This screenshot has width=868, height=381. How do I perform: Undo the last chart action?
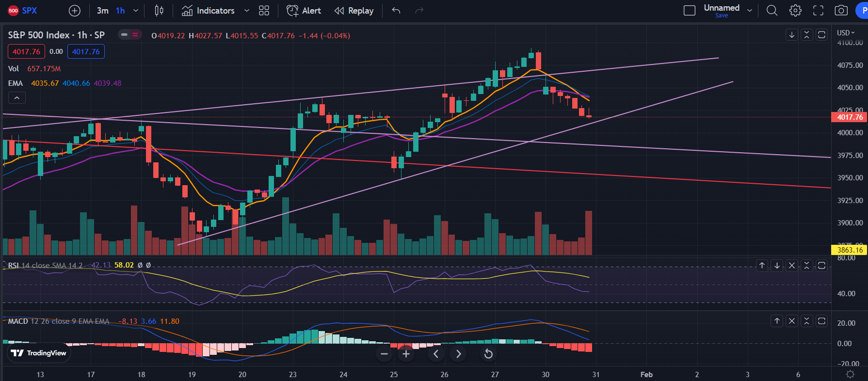(x=396, y=11)
